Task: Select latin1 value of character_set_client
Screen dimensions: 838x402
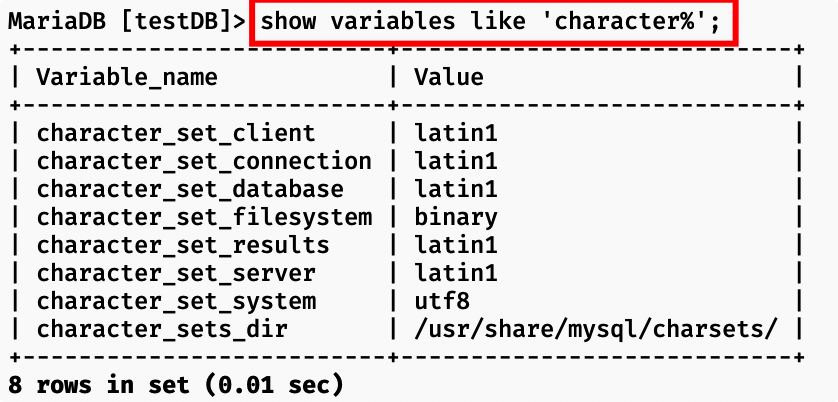Action: click(456, 133)
